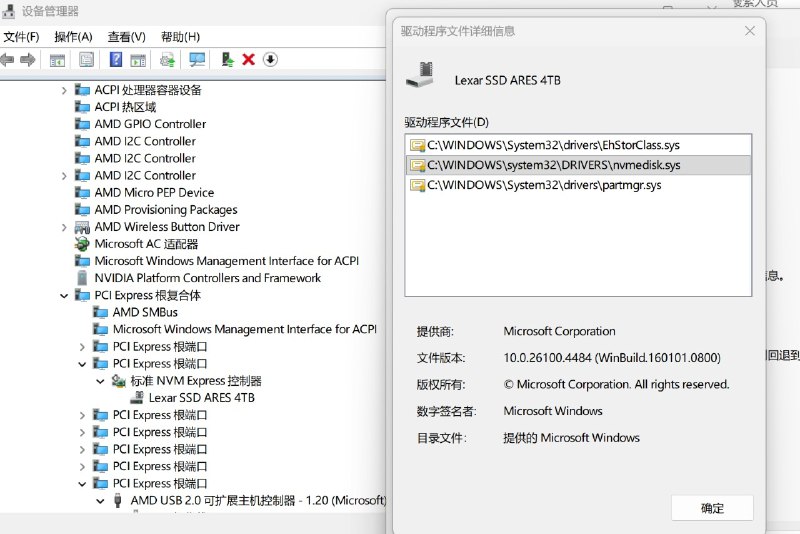Click the AMD USB 2.0 host controller USB icon

tap(118, 500)
